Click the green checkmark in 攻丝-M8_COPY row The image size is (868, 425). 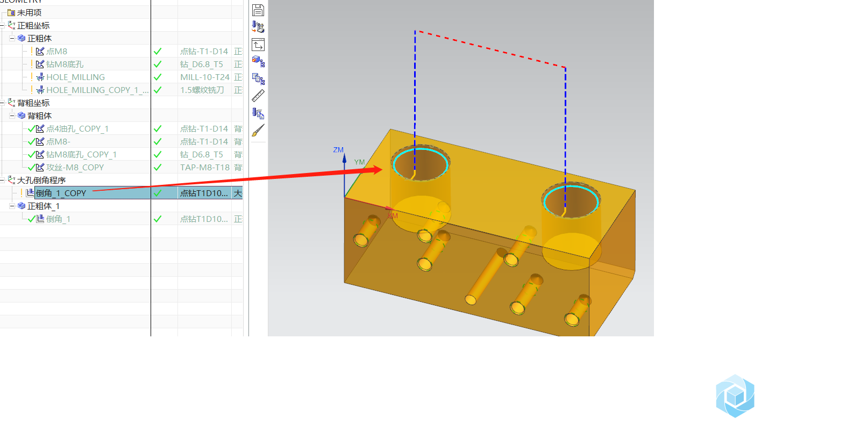pos(158,167)
